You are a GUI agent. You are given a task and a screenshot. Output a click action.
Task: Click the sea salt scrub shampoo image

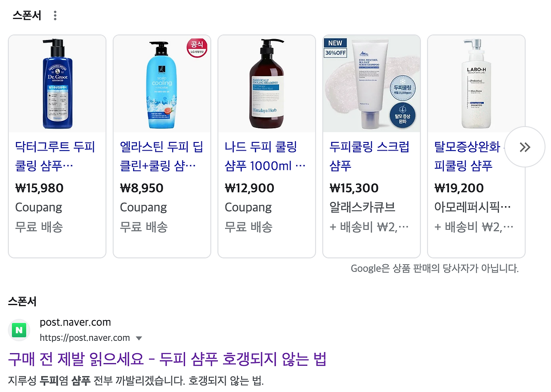pos(371,83)
